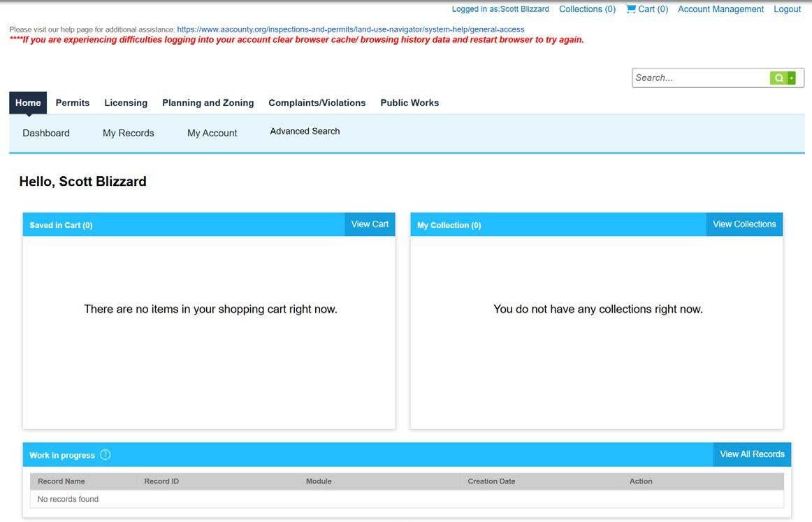Go to the Dashboard
This screenshot has height=522, width=812.
[x=45, y=133]
